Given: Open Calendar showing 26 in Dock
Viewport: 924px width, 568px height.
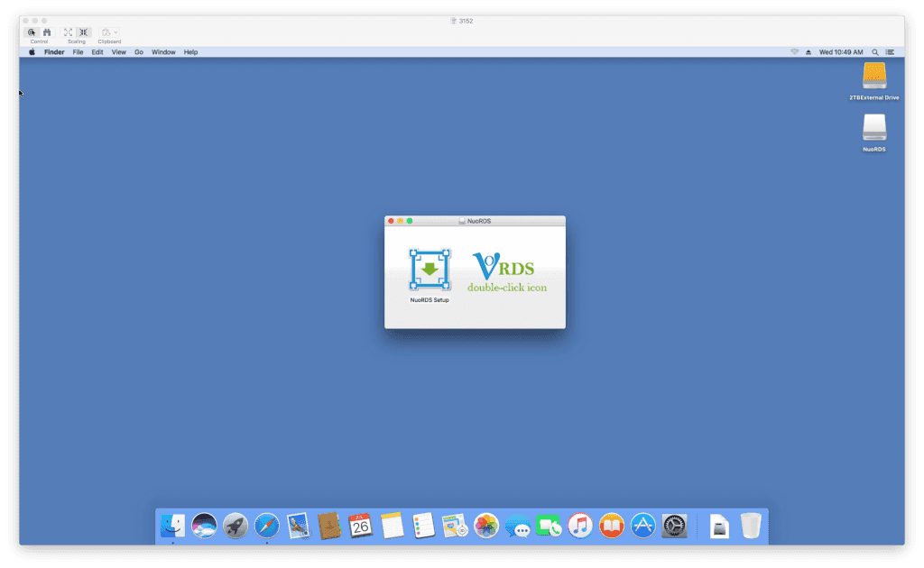Looking at the screenshot, I should 361,526.
